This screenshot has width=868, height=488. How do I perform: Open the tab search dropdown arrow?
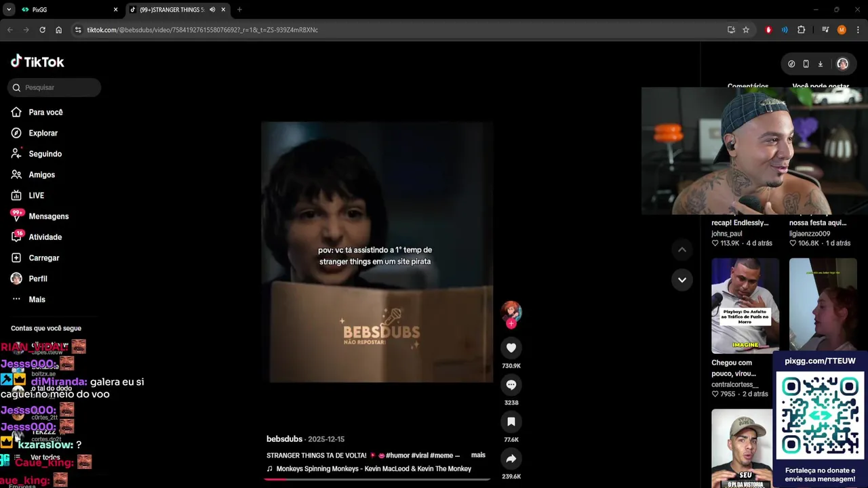[x=8, y=9]
